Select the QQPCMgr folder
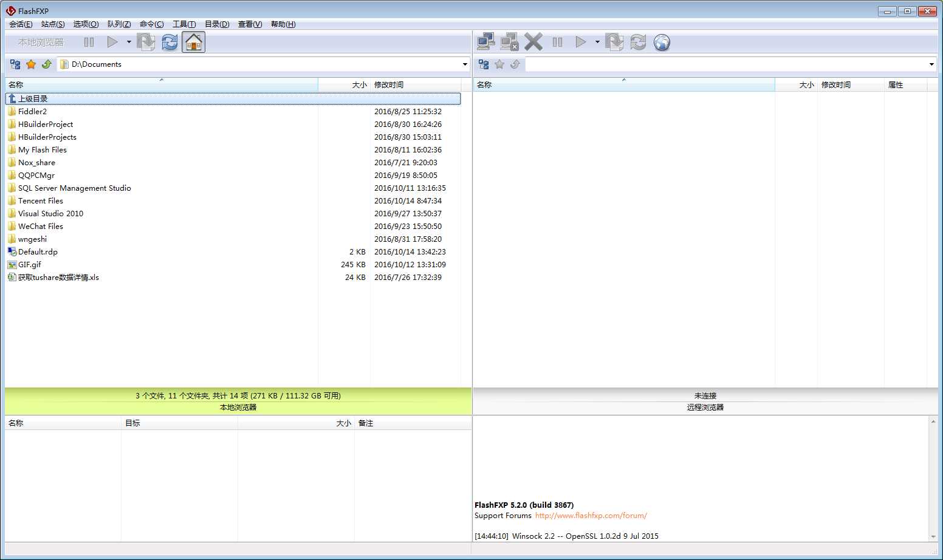Screen dimensions: 943x560 [x=233, y=176]
